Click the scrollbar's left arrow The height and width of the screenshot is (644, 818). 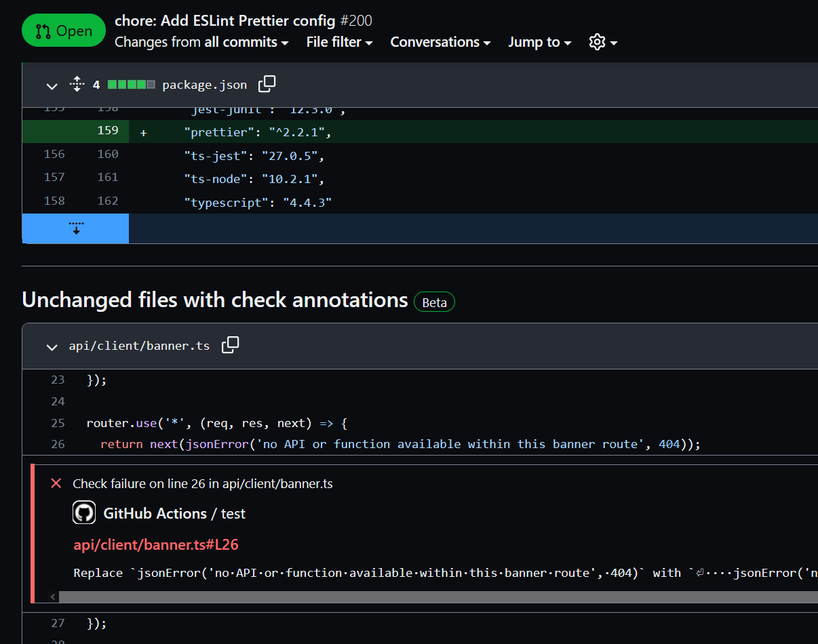pyautogui.click(x=54, y=597)
